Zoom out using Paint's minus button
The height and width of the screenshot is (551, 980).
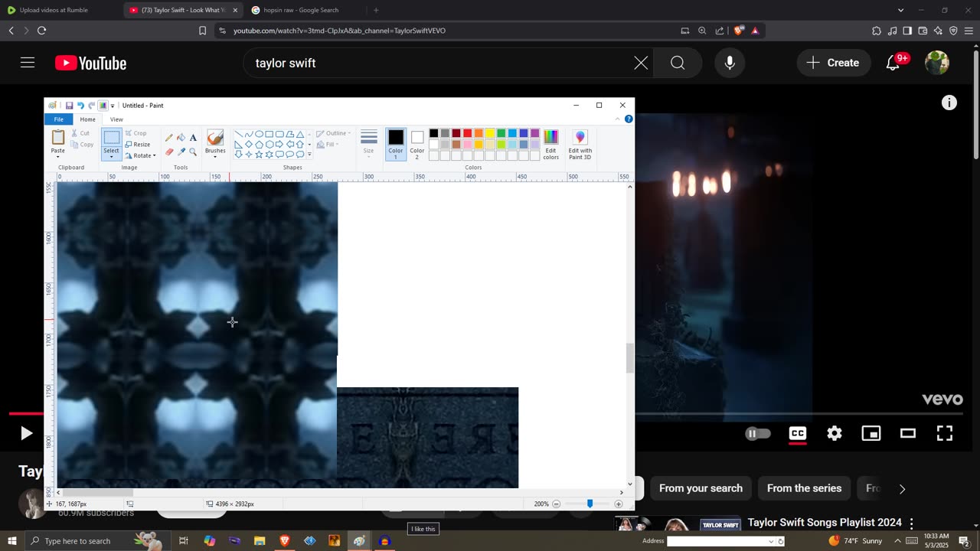[557, 504]
